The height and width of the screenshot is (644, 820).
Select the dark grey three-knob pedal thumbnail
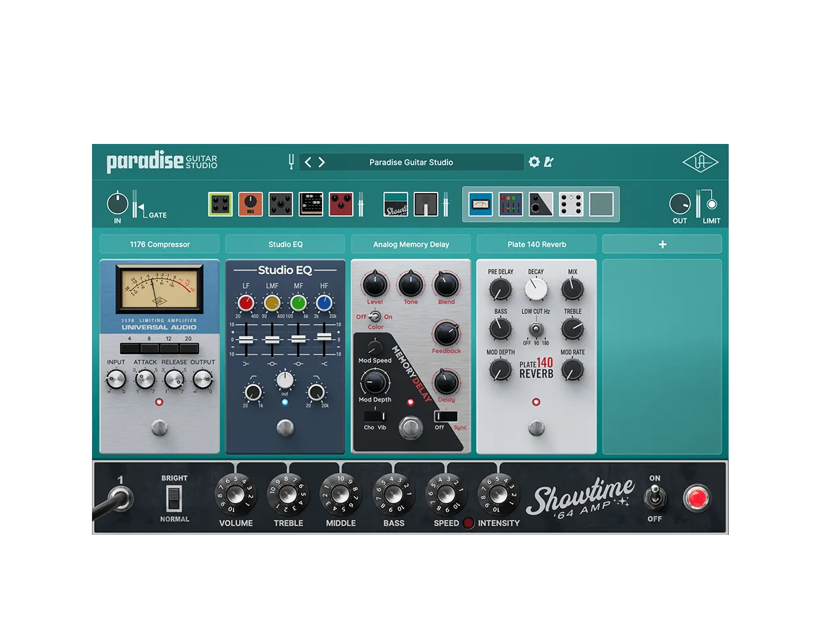pos(281,204)
